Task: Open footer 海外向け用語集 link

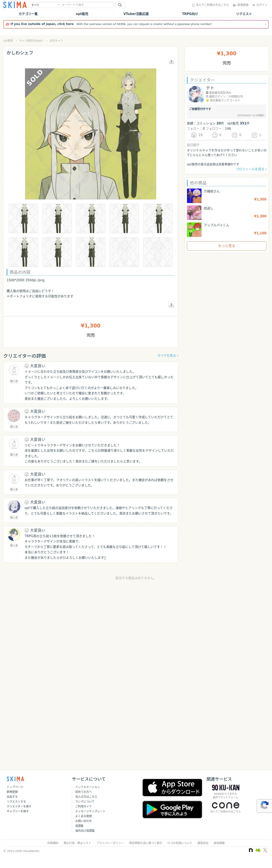Action: click(85, 831)
